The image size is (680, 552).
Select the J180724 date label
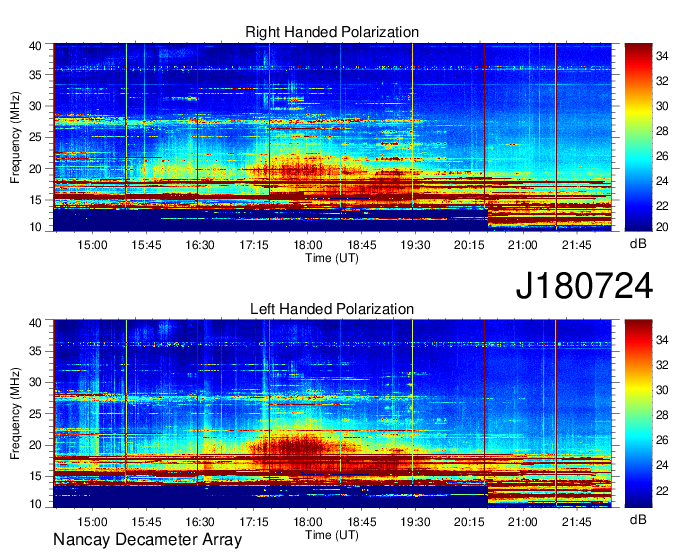point(584,286)
